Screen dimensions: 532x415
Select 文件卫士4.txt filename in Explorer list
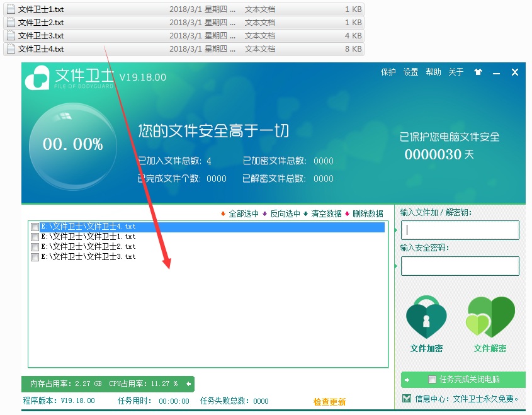tap(41, 49)
